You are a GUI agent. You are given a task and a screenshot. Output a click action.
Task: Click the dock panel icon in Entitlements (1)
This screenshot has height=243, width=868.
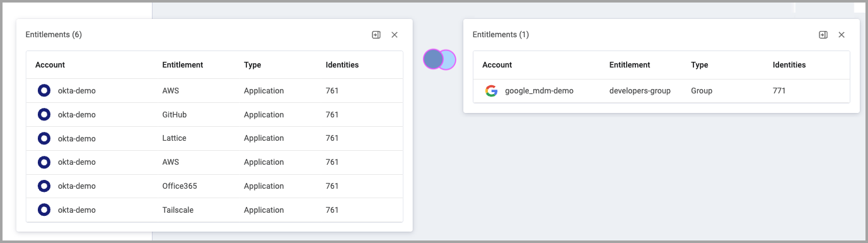(823, 35)
